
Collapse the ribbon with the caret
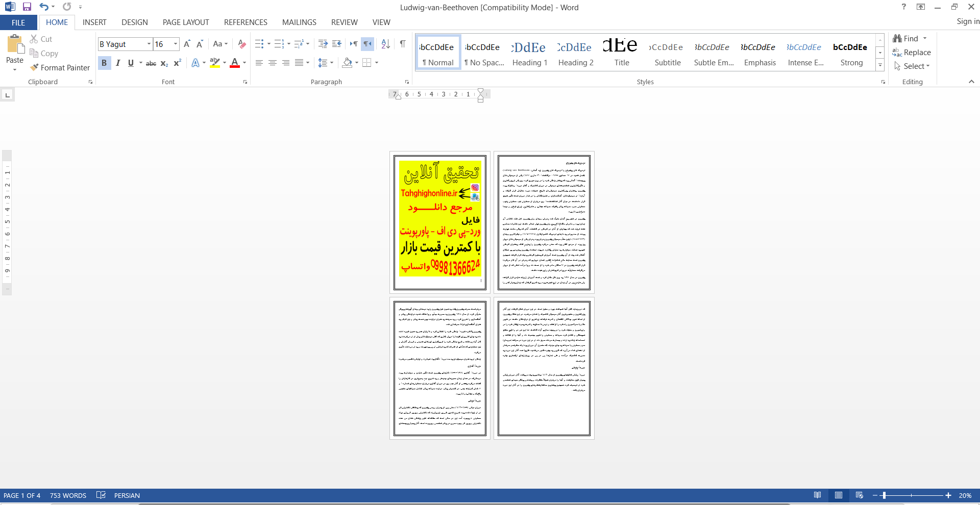(x=971, y=82)
